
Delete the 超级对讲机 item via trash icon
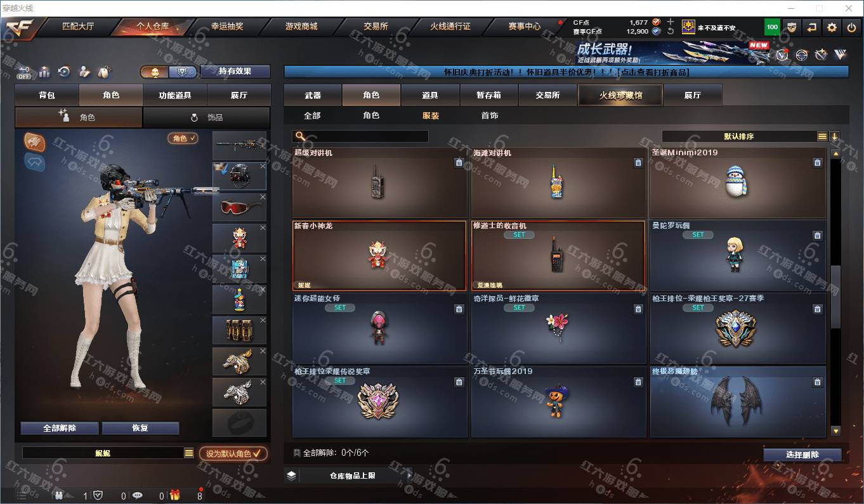tap(459, 162)
